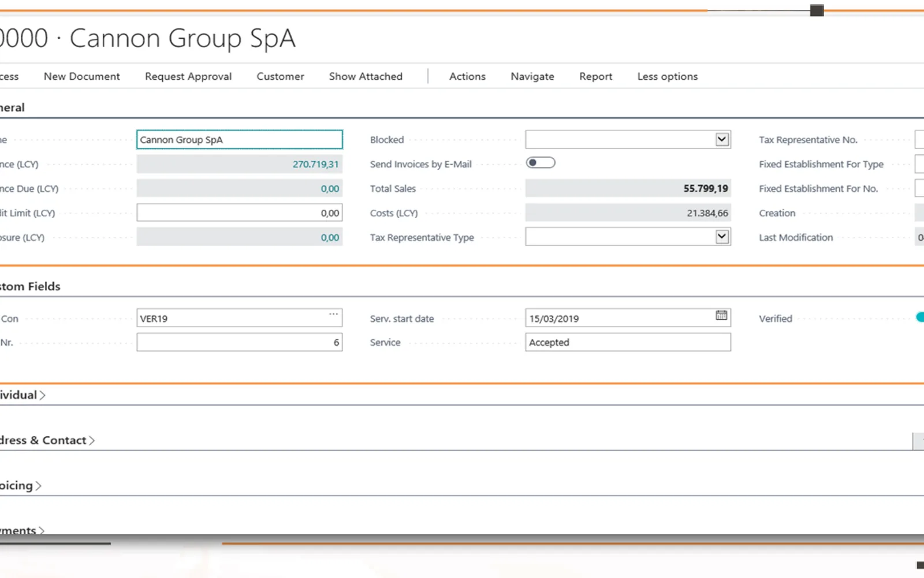Toggle Send Invoices by E-Mail switch
Viewport: 924px width, 578px height.
click(x=541, y=163)
